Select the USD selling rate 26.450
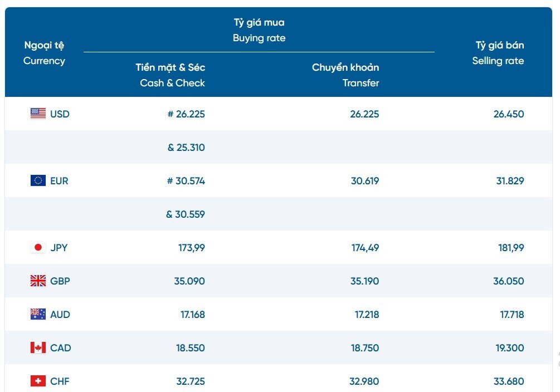Image resolution: width=560 pixels, height=392 pixels. 509,114
